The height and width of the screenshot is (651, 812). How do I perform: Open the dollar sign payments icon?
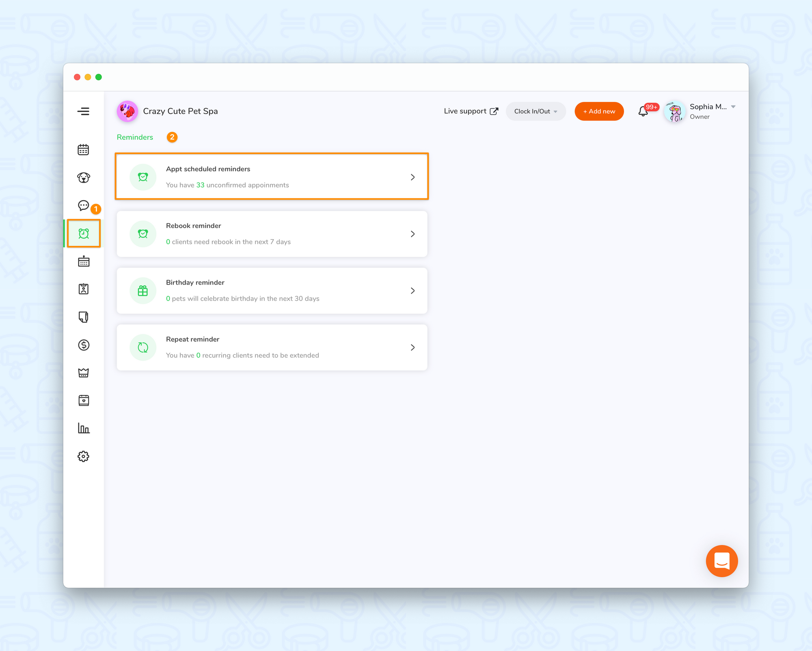[84, 345]
